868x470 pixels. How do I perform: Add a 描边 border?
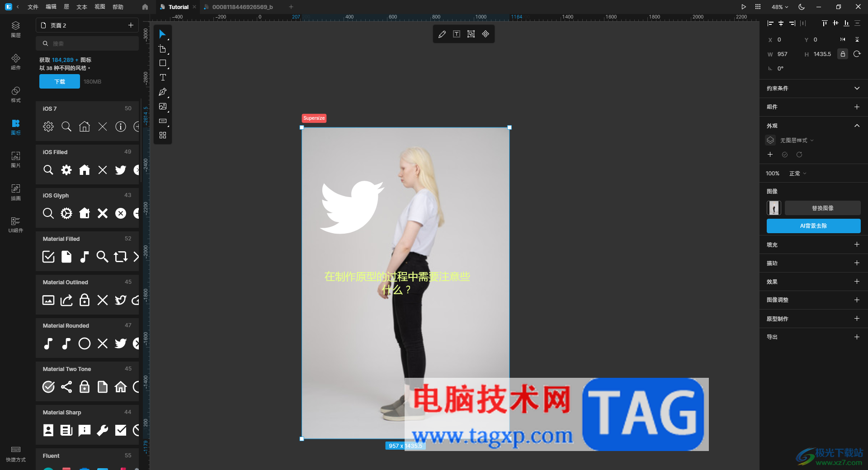[x=857, y=263]
